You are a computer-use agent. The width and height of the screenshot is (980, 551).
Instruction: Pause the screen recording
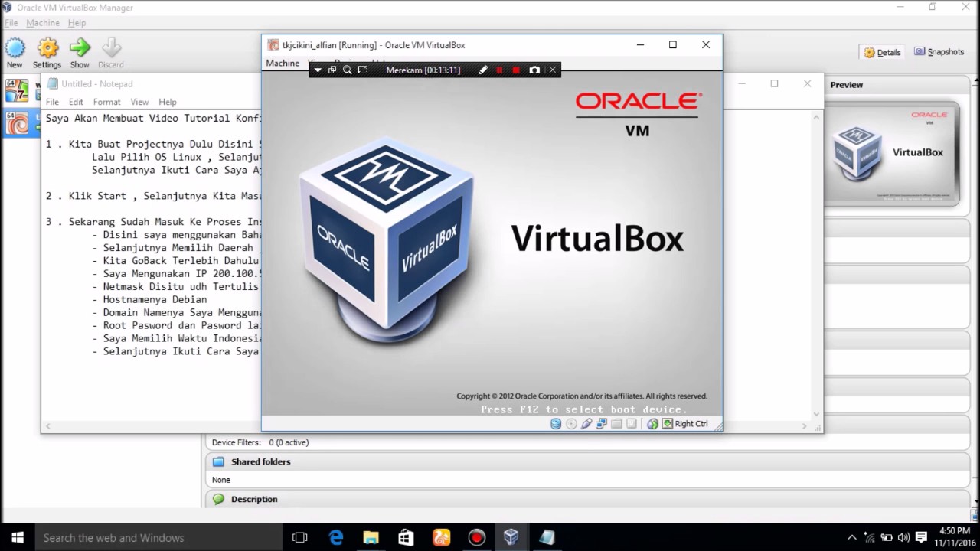coord(500,70)
